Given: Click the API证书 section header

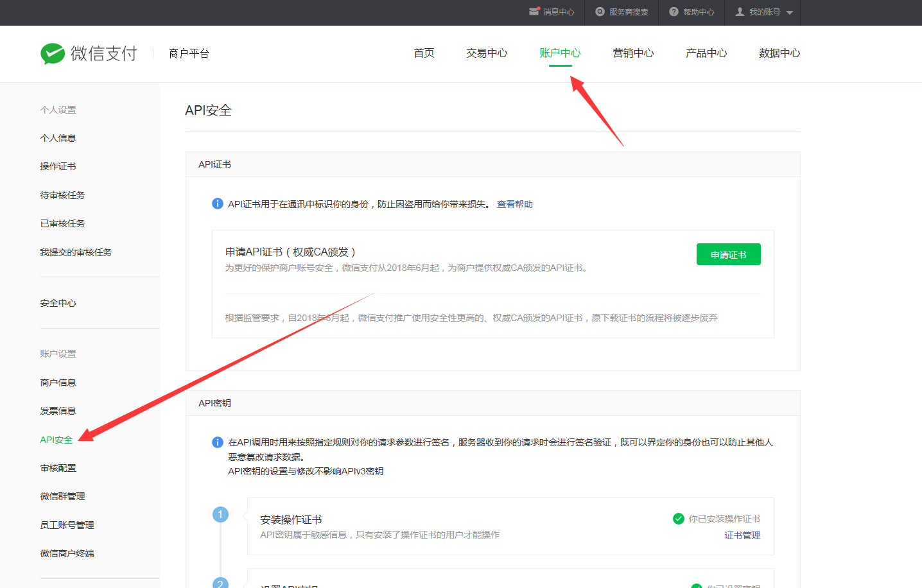Looking at the screenshot, I should [214, 164].
